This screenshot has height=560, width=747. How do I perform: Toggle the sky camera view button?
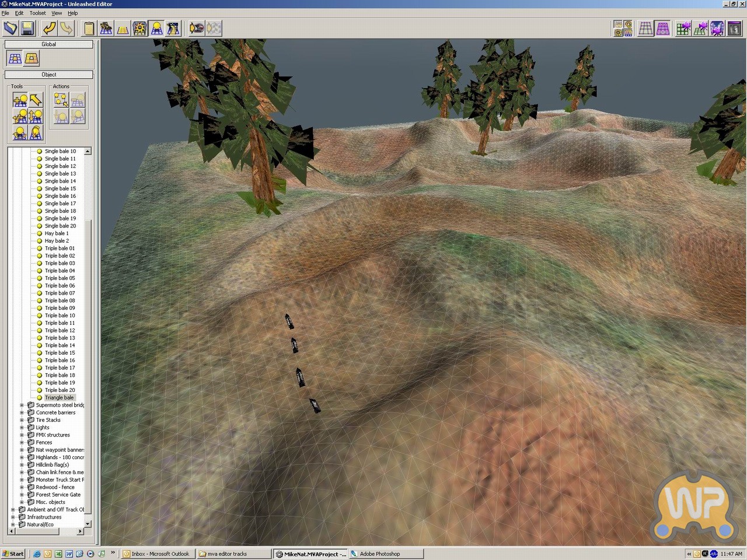(x=717, y=28)
